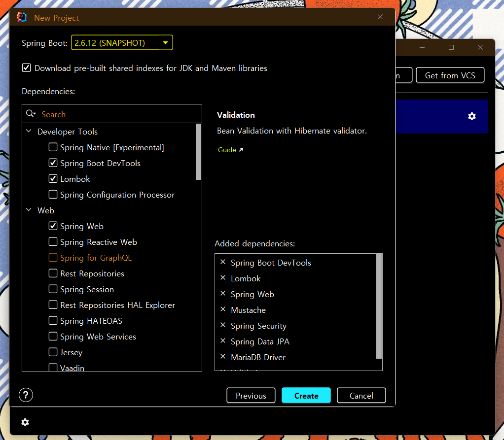Open the Spring Boot version dropdown
Image resolution: width=504 pixels, height=440 pixels.
pos(122,43)
